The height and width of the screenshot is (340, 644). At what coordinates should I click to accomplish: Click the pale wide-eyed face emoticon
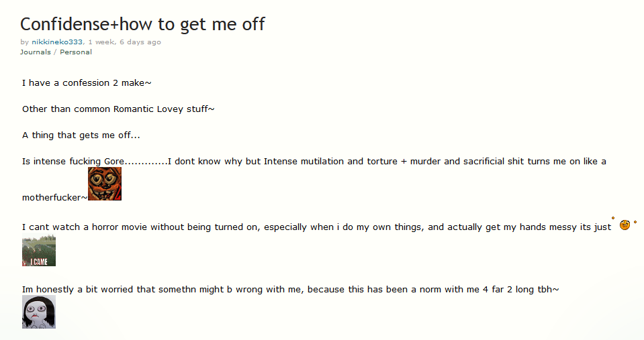[x=39, y=312]
